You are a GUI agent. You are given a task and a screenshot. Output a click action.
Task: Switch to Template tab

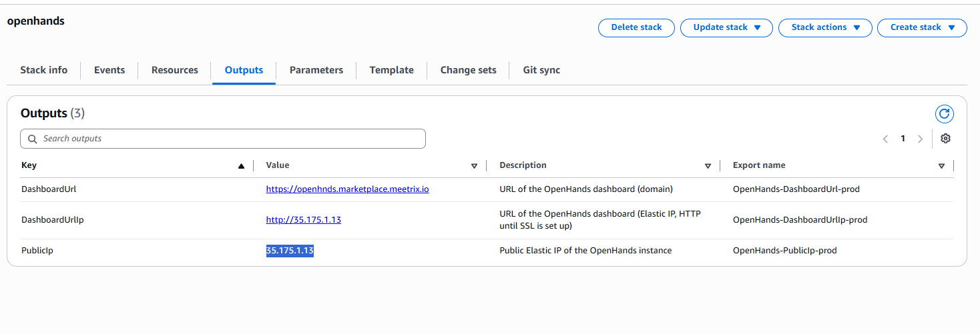392,70
